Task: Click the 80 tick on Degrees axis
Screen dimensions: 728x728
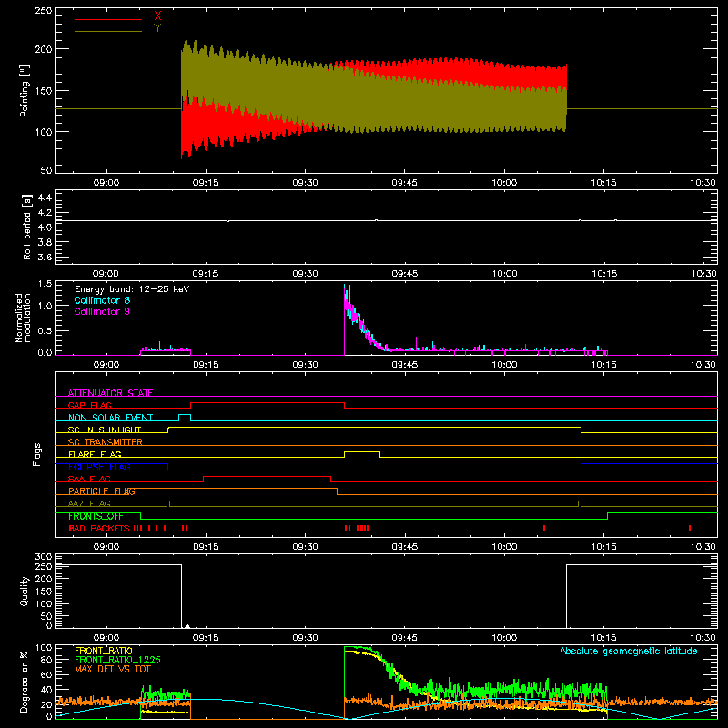Action: click(46, 660)
